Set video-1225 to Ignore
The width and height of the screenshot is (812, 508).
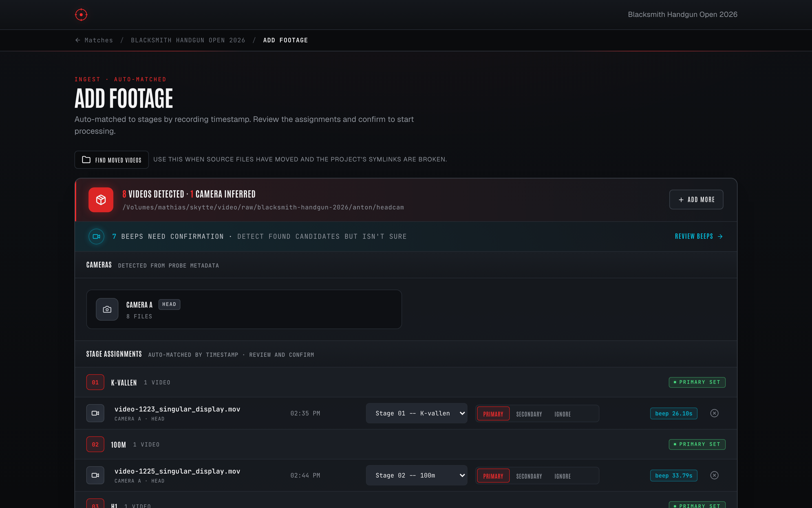click(x=562, y=476)
